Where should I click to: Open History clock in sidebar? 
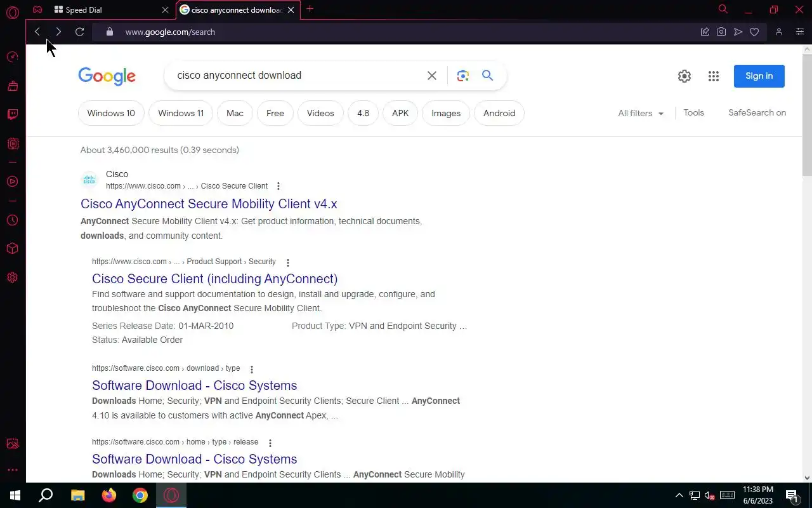point(12,220)
